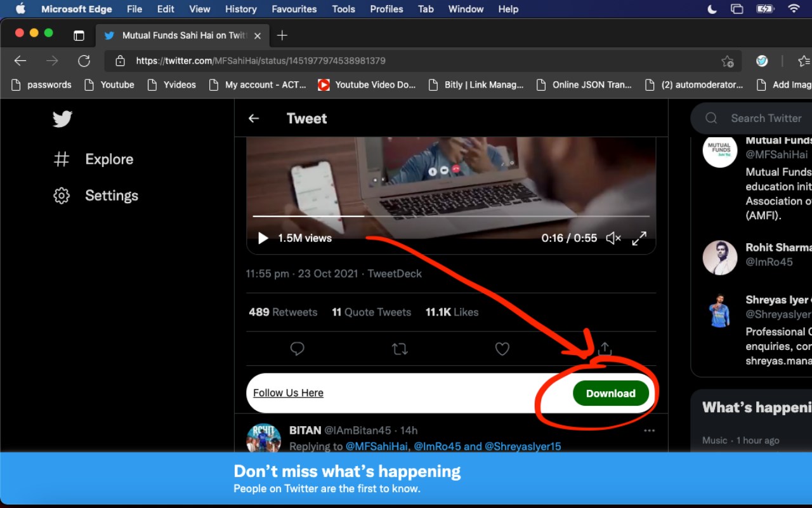The height and width of the screenshot is (508, 812).
Task: Go forward in the browser
Action: [52, 61]
